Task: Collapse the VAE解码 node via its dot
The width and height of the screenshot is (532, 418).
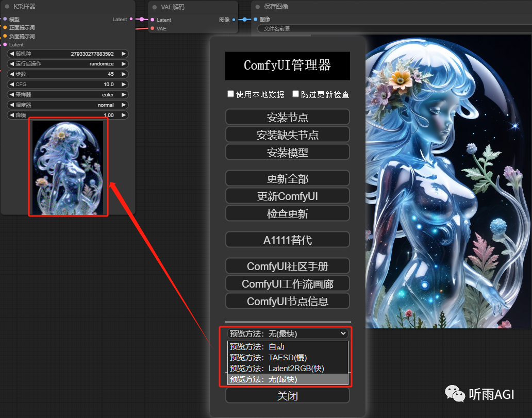Action: coord(154,7)
